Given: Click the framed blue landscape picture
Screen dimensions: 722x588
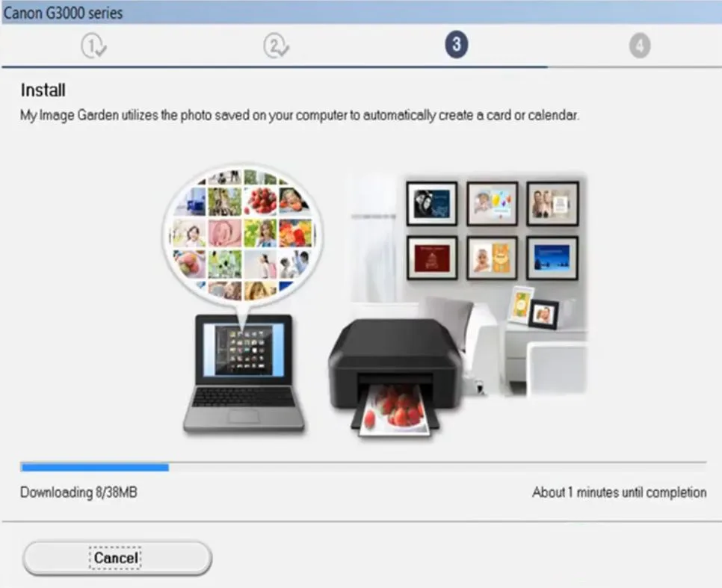Looking at the screenshot, I should (x=552, y=258).
